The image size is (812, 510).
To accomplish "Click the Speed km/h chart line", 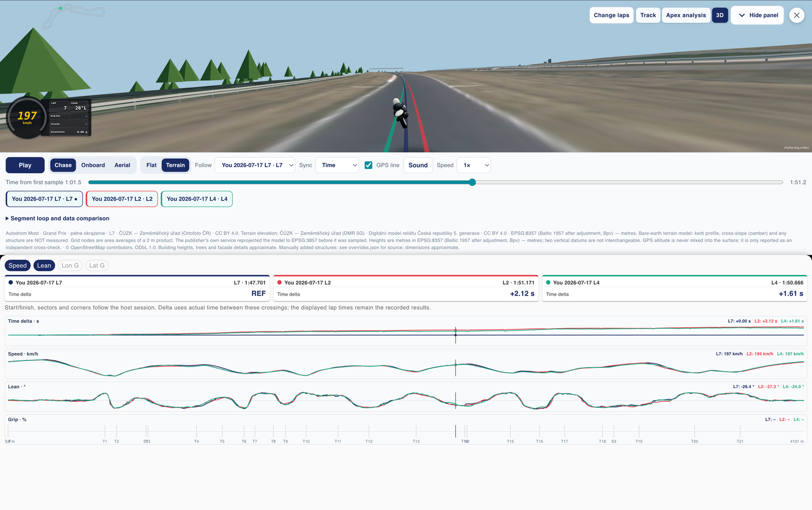I will pyautogui.click(x=406, y=367).
